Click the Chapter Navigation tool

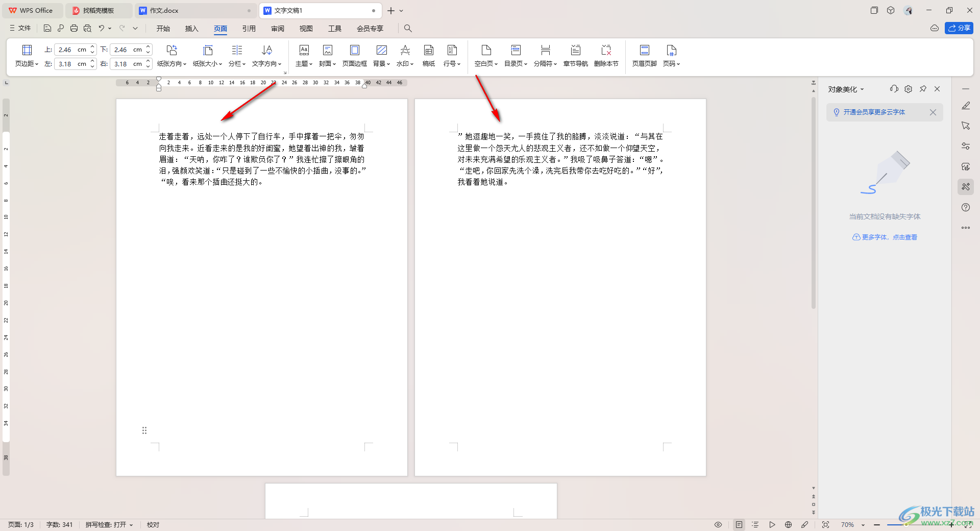tap(576, 56)
